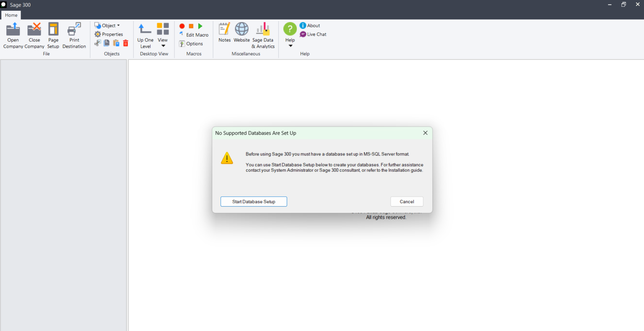This screenshot has height=331, width=644.
Task: Open the Properties gear item
Action: (109, 34)
